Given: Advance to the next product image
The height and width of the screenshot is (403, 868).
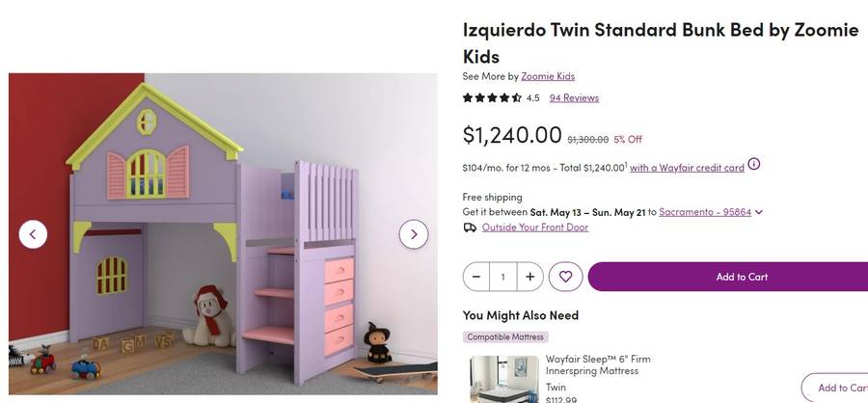Looking at the screenshot, I should pyautogui.click(x=414, y=234).
